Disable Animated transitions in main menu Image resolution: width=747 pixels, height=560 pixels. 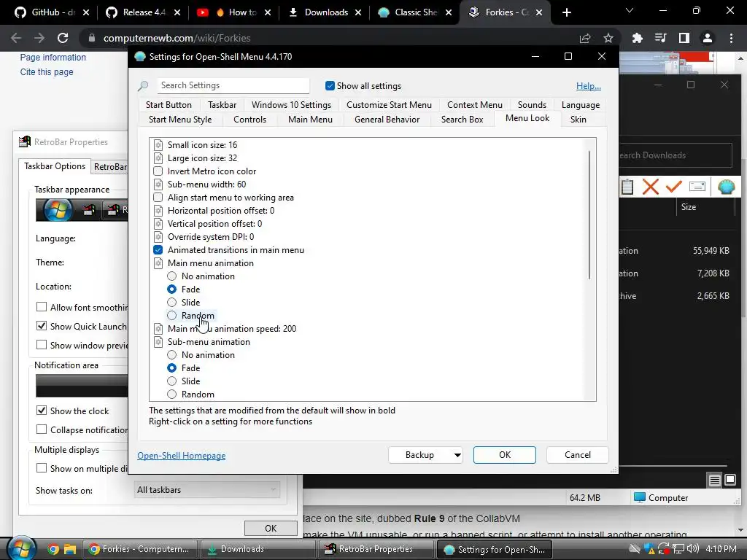pyautogui.click(x=158, y=250)
